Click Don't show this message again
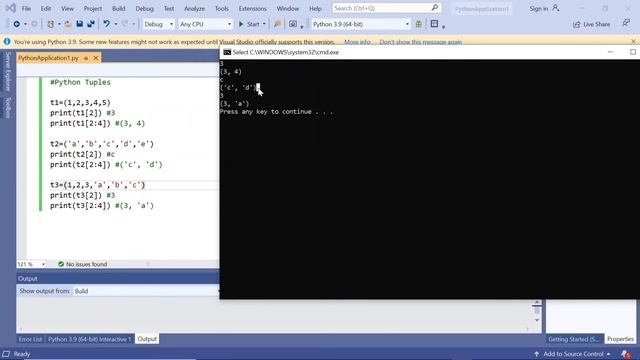 tap(421, 42)
